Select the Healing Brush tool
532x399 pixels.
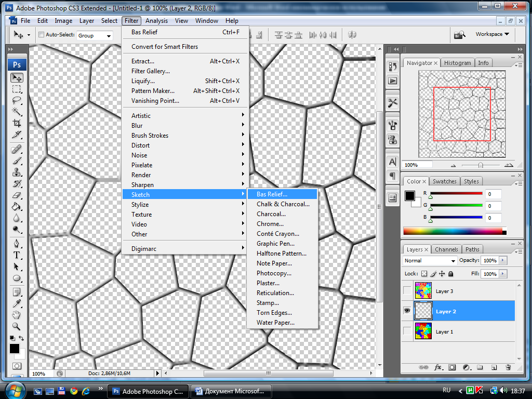(16, 149)
